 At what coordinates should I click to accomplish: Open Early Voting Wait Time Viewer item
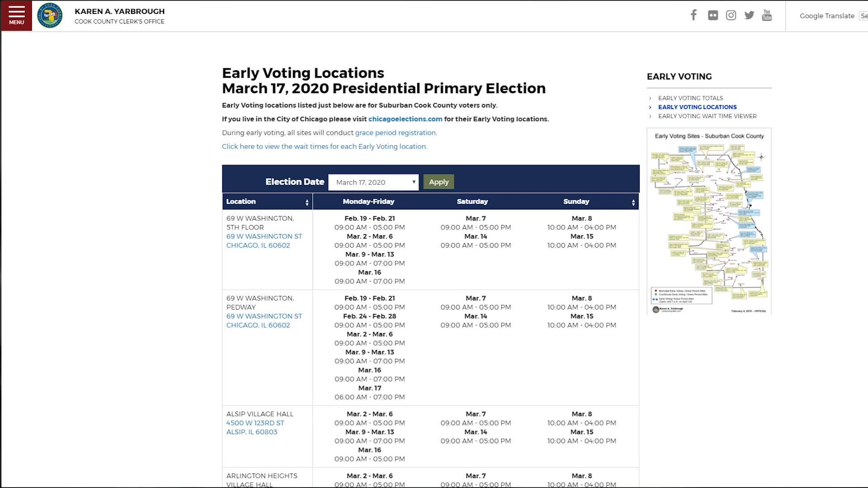[707, 116]
